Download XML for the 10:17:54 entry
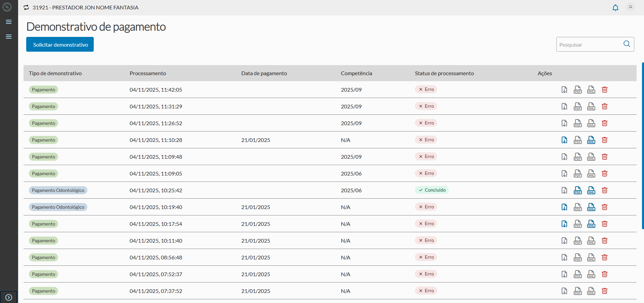644x303 pixels. pyautogui.click(x=591, y=224)
